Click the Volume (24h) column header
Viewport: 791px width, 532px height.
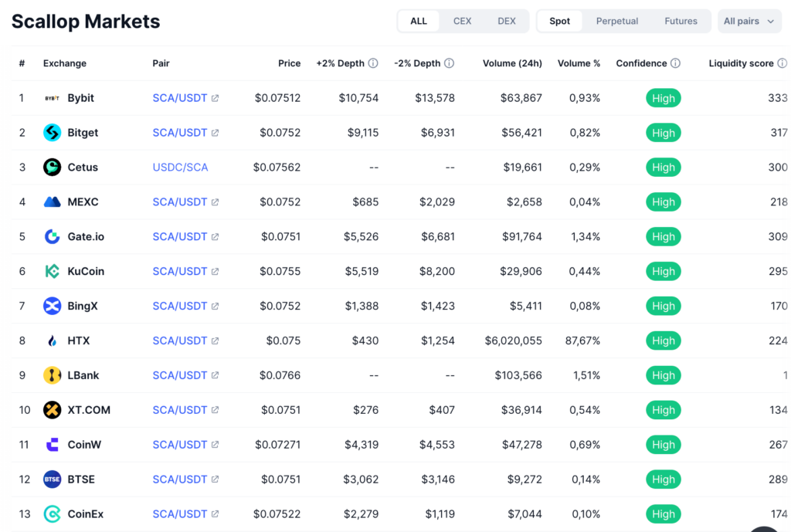click(x=512, y=63)
